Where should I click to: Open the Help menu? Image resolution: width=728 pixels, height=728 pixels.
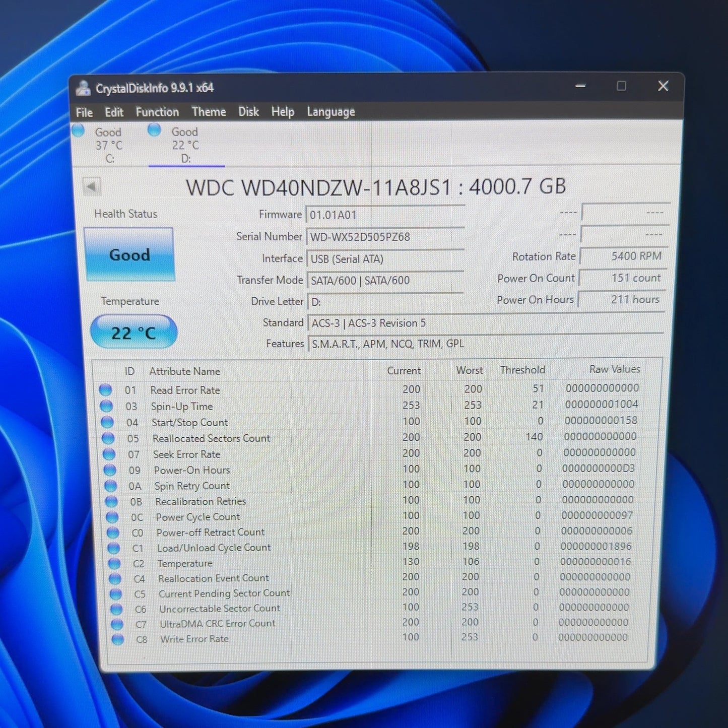[x=283, y=111]
